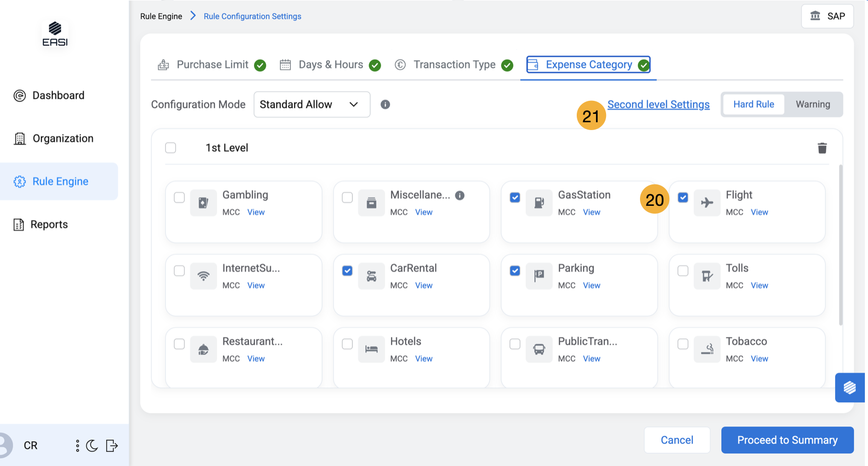Open the SAP bank selector
The height and width of the screenshot is (466, 868).
coord(827,16)
